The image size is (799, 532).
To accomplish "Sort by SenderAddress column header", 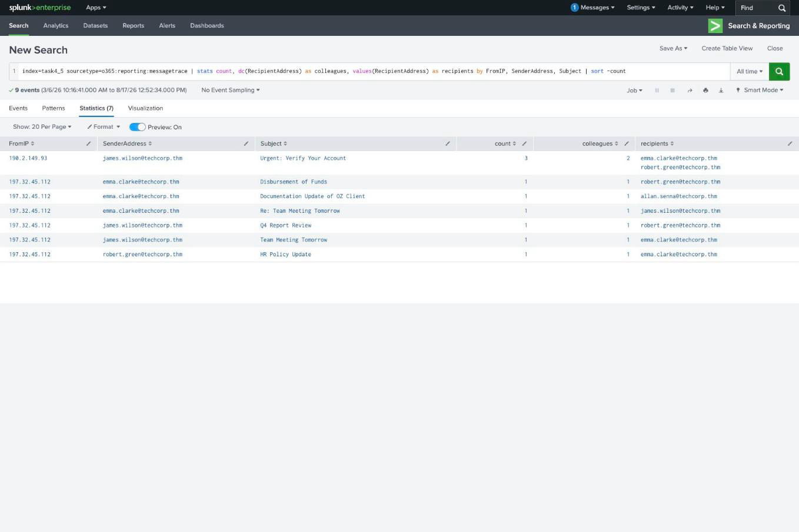I will pos(127,143).
